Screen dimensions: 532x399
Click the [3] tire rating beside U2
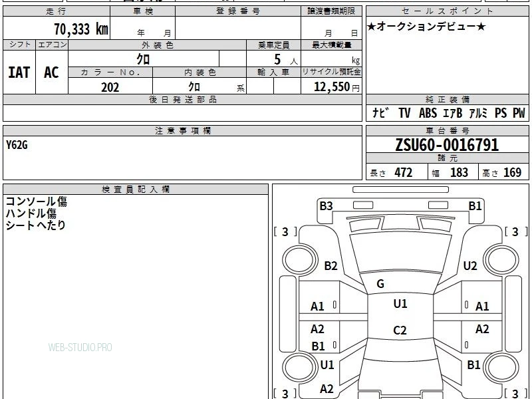click(x=516, y=231)
